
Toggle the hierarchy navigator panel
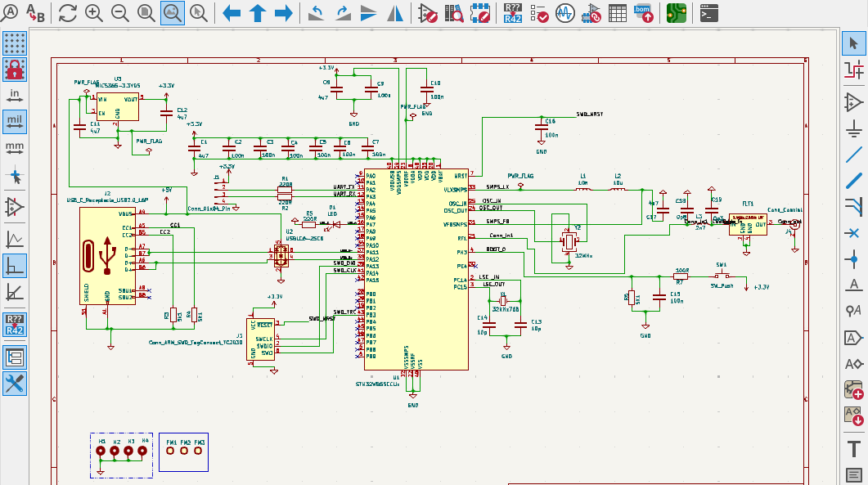pos(14,357)
